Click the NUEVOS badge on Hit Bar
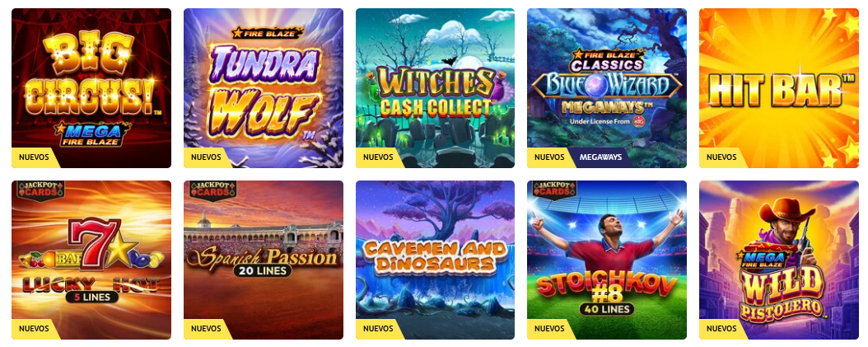Screen dimensions: 868x347 click(721, 157)
